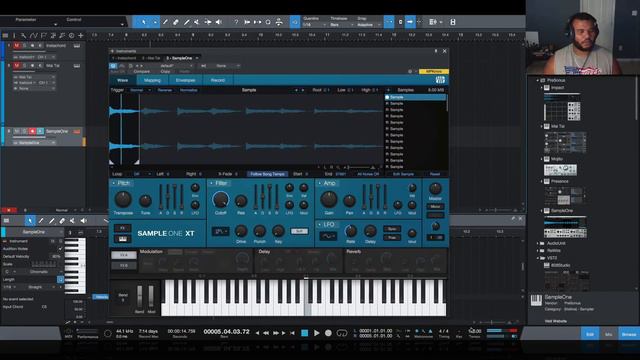
Task: Select the 3 - SampleOne instrument tab
Action: (180, 58)
